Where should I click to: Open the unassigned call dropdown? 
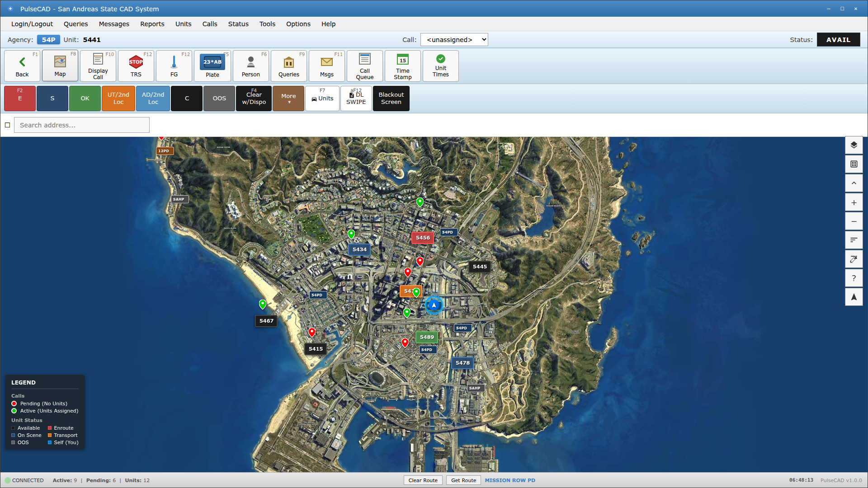tap(454, 39)
